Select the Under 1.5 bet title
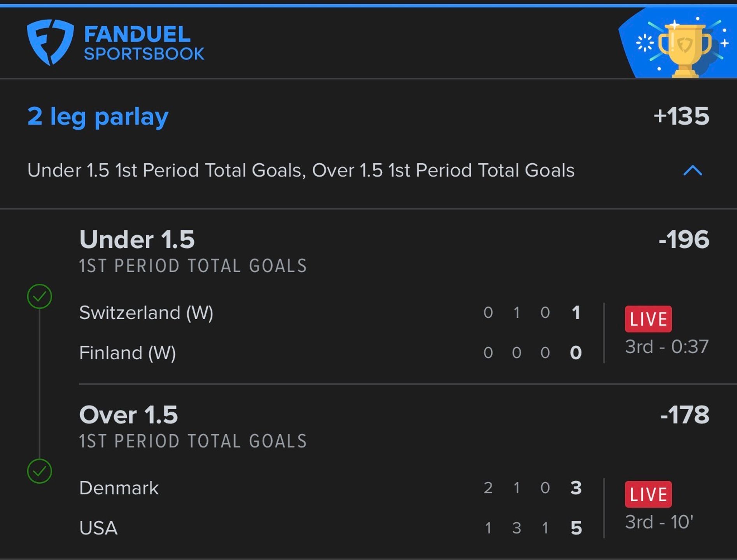This screenshot has height=560, width=737. click(x=137, y=239)
